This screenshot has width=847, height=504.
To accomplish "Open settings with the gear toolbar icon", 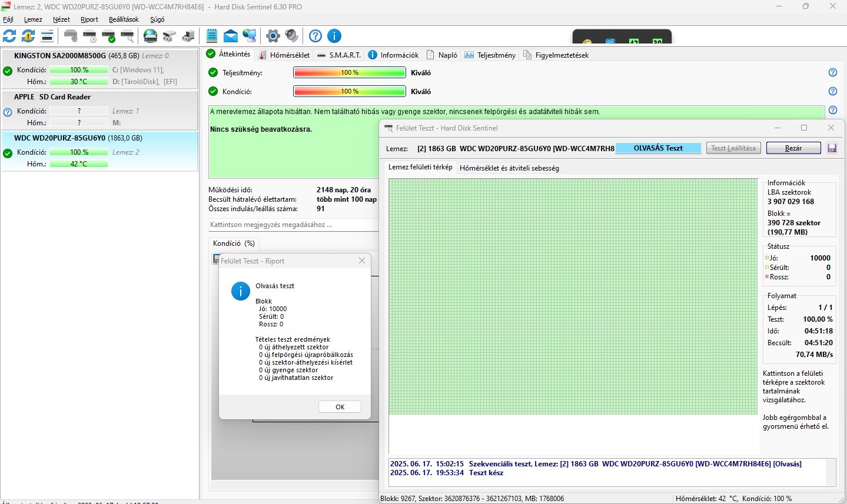I will point(273,36).
